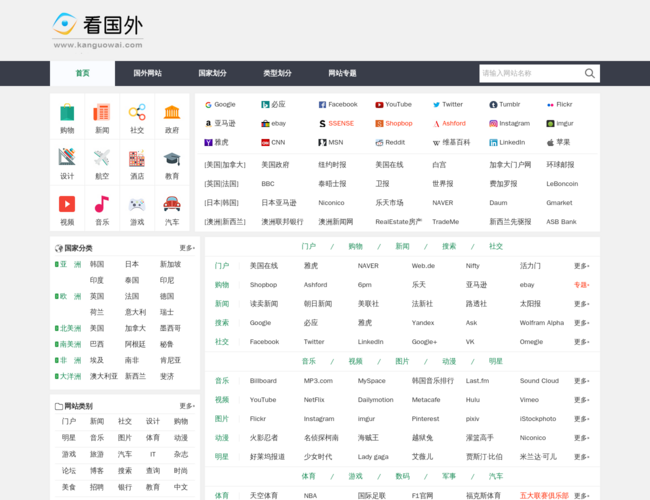This screenshot has height=500, width=650.
Task: Expand 更多 for the 门户 row
Action: (582, 266)
